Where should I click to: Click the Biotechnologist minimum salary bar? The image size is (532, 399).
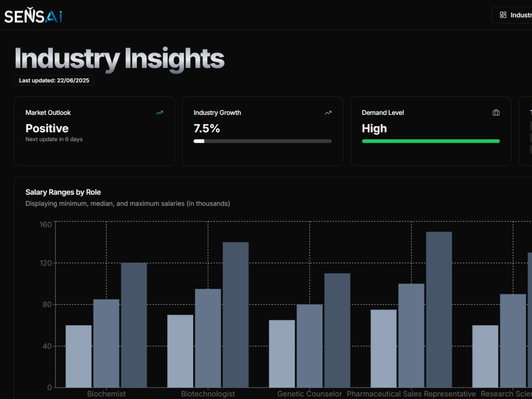tap(180, 351)
